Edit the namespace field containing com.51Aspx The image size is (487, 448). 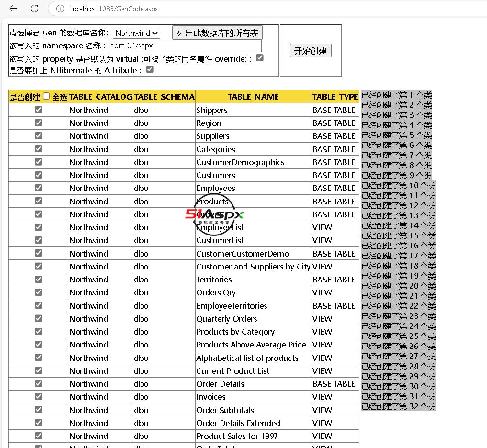[x=185, y=45]
